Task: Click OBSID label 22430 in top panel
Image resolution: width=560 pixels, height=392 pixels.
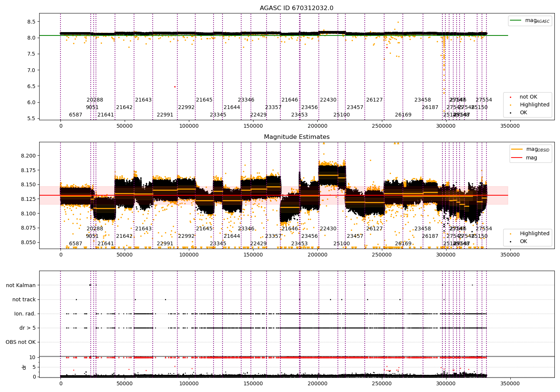Action: click(x=328, y=100)
